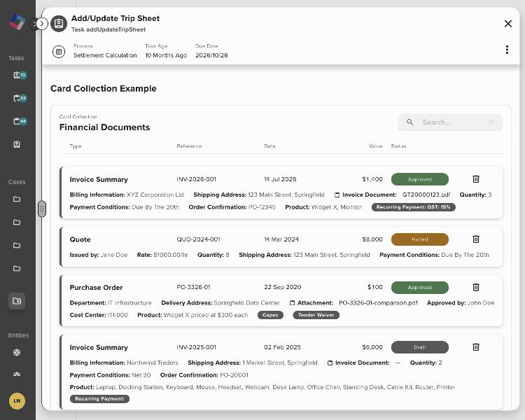This screenshot has height=420, width=525.
Task: Close the Add/Update Trip Sheet panel
Action: (508, 23)
